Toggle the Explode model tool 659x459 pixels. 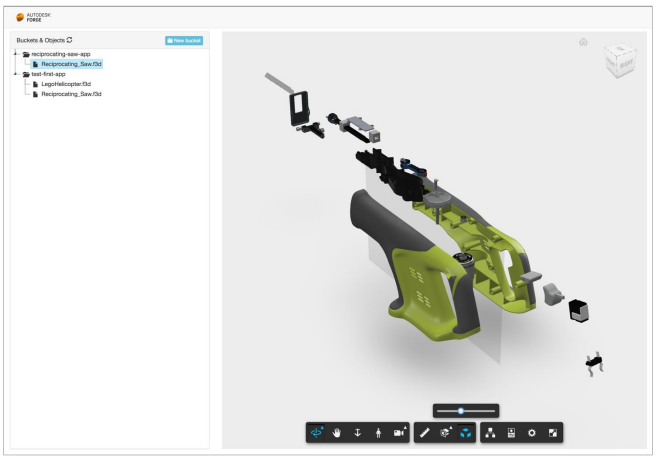(466, 433)
